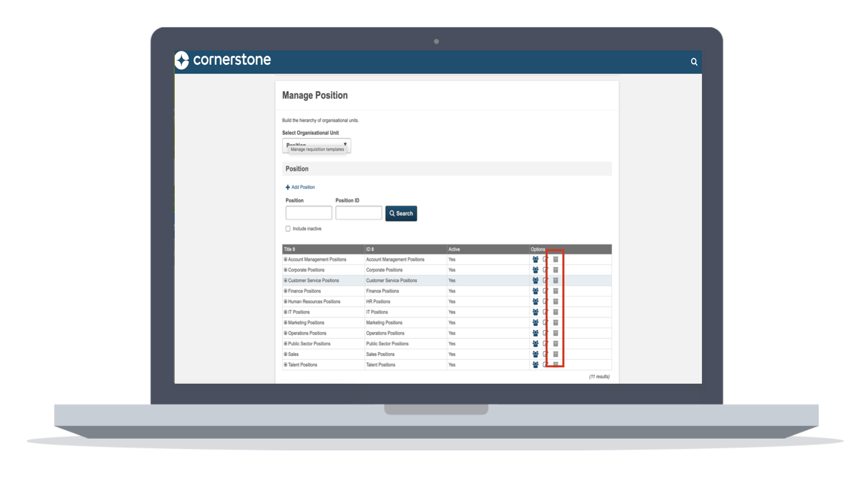
Task: Expand the Human Resources Positions row
Action: pos(285,301)
